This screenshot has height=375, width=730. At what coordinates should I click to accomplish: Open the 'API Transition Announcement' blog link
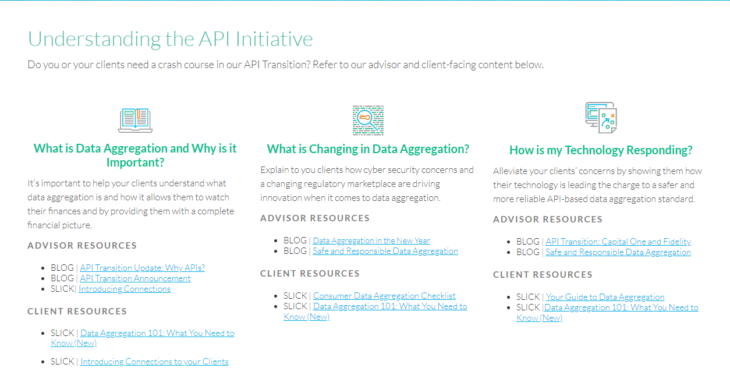(135, 278)
